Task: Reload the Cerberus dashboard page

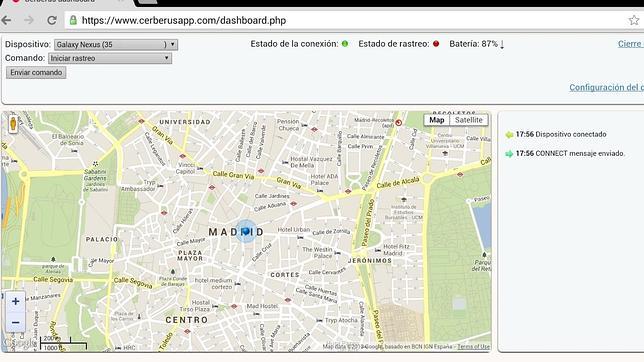Action: click(x=52, y=20)
